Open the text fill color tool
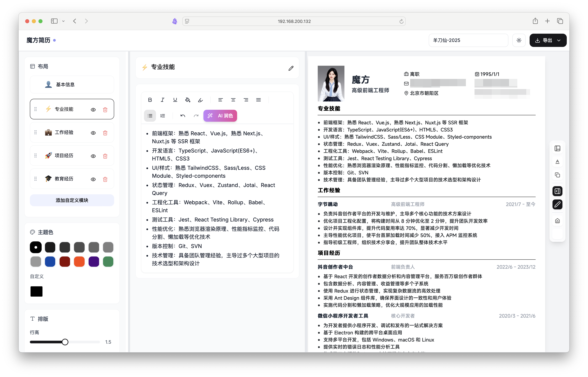 point(188,100)
